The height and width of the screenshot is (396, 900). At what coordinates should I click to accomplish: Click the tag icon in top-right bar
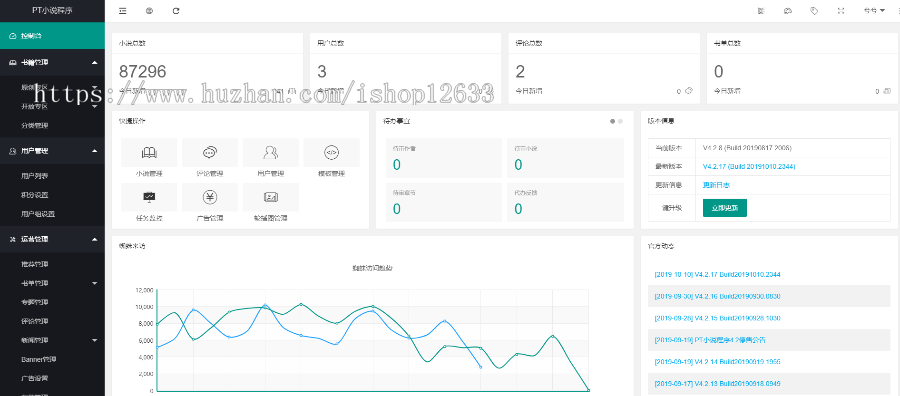pos(814,11)
